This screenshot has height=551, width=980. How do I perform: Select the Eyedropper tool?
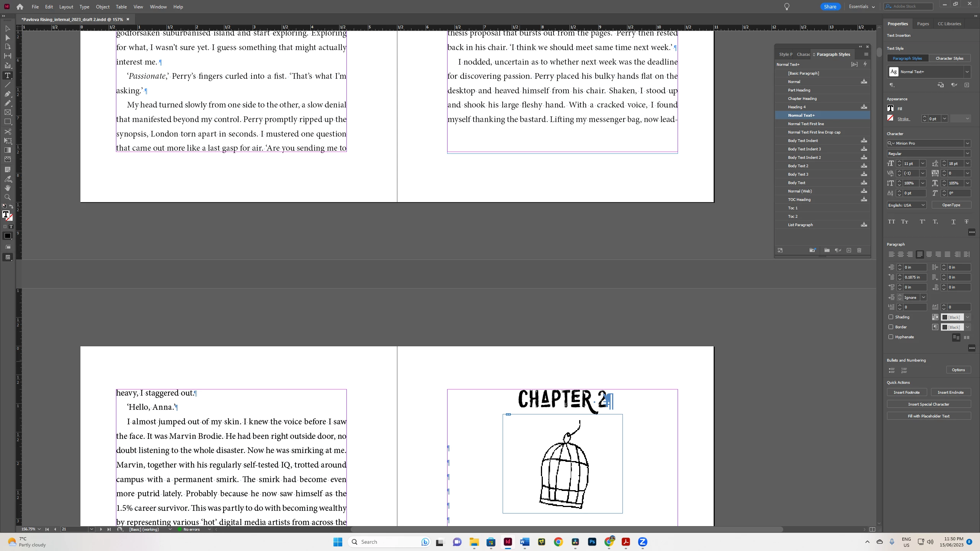tap(7, 179)
